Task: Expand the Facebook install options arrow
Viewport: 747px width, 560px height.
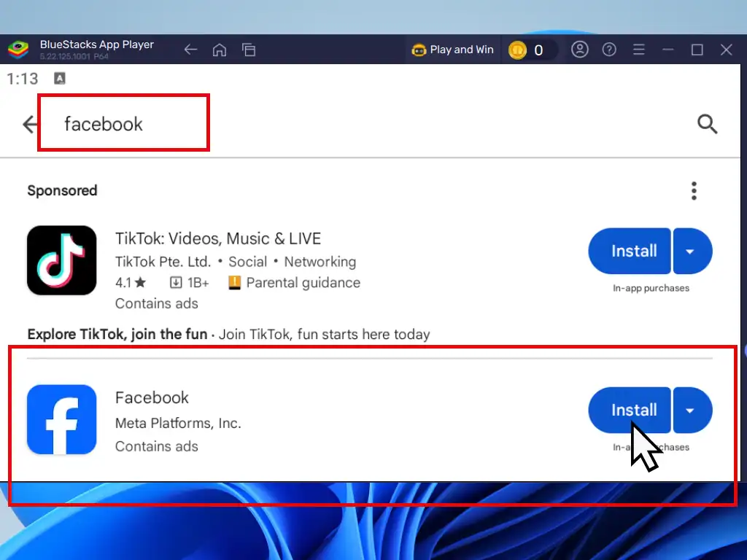Action: click(692, 410)
